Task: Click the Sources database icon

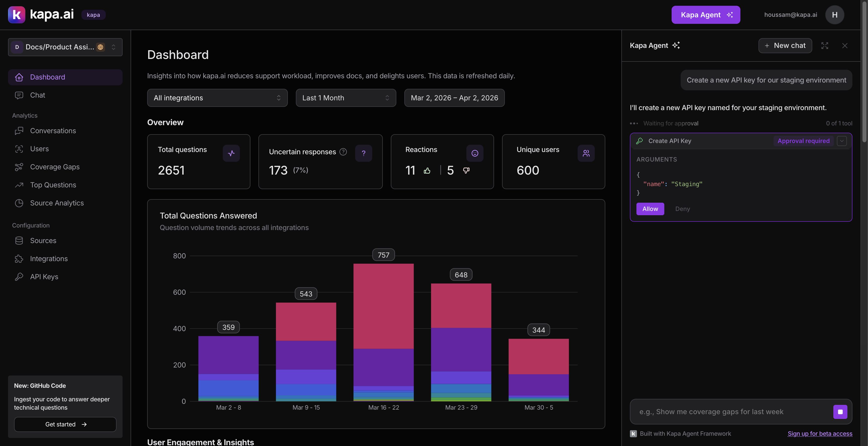Action: (x=19, y=240)
